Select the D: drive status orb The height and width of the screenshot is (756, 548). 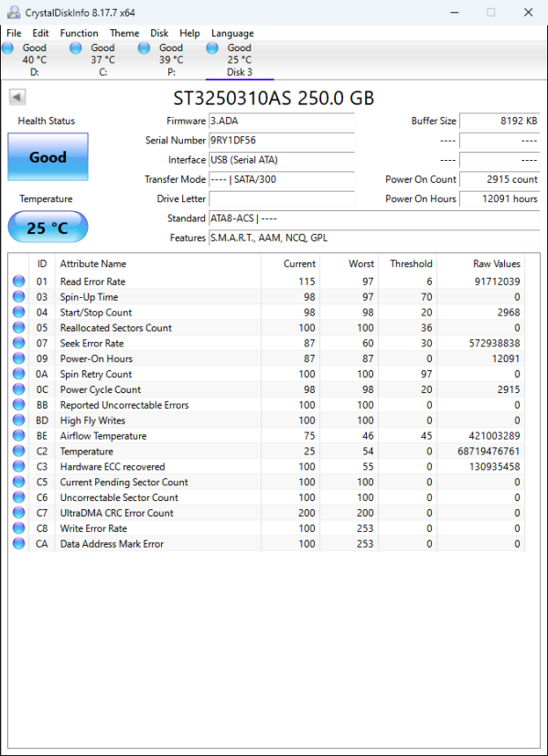(7, 48)
